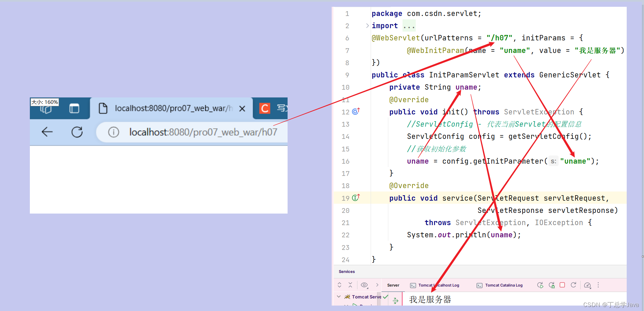Viewport: 644px width, 311px height.
Task: Collapse all nodes in the Services tree
Action: [x=350, y=285]
